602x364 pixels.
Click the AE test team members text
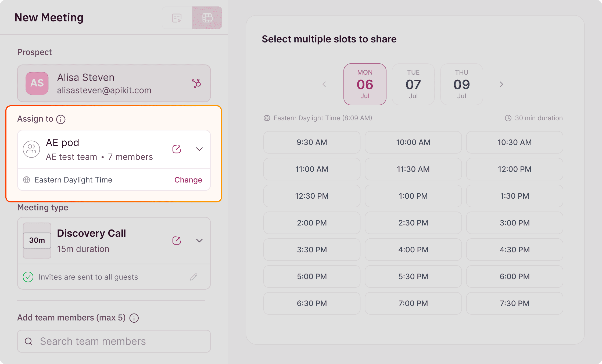pyautogui.click(x=99, y=157)
